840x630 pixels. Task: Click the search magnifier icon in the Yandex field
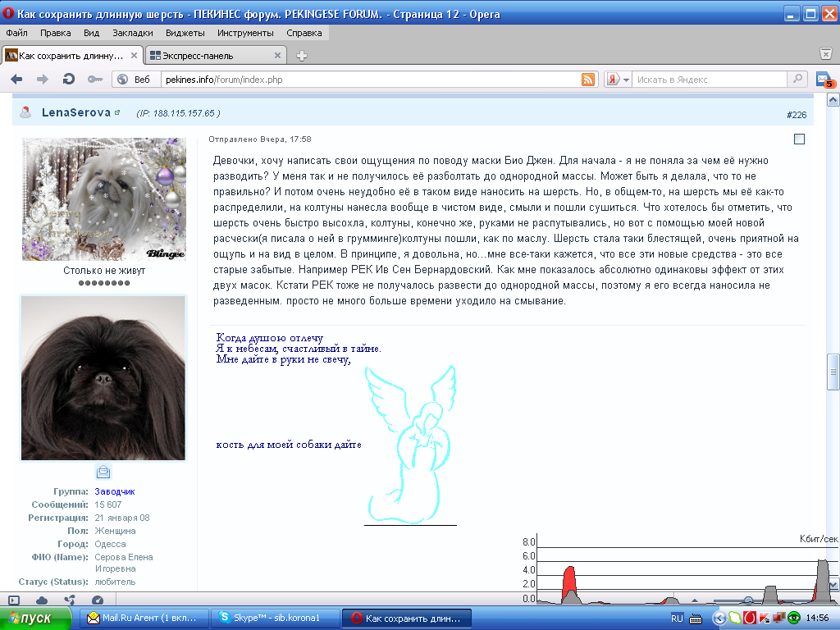(797, 79)
